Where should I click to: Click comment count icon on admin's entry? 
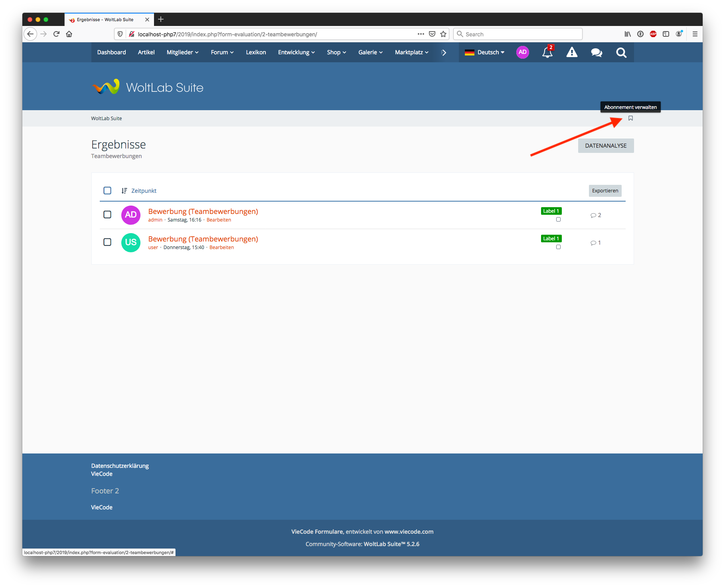pyautogui.click(x=593, y=215)
